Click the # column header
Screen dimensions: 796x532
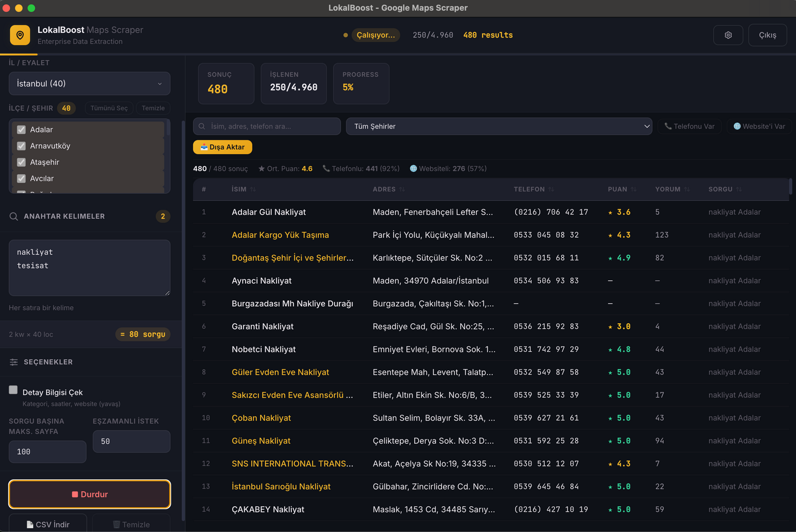(204, 189)
